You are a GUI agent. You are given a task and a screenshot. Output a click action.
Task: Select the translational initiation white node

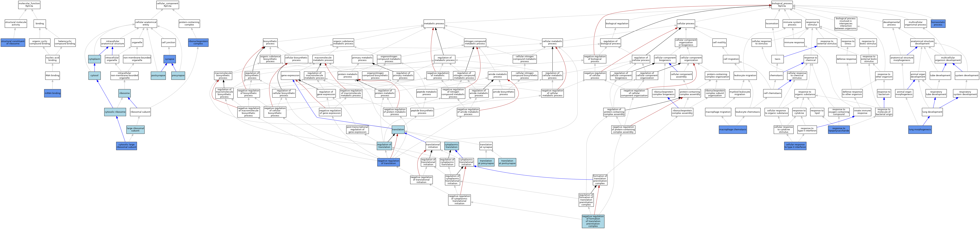(x=433, y=146)
